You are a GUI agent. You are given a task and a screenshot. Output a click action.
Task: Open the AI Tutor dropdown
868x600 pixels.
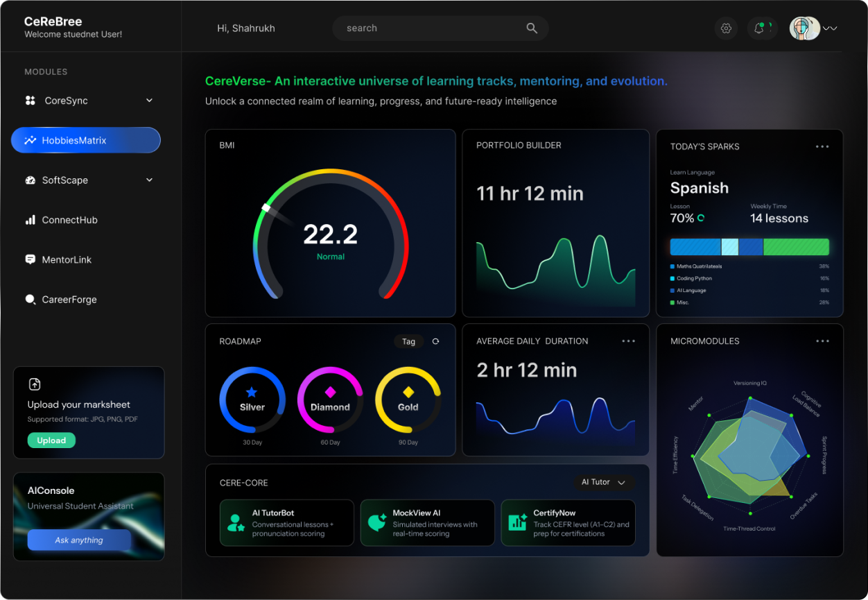point(603,482)
